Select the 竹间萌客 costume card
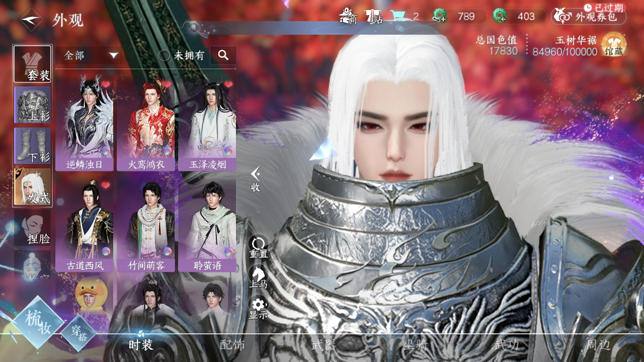Screen dimensions: 644x362 (x=146, y=226)
